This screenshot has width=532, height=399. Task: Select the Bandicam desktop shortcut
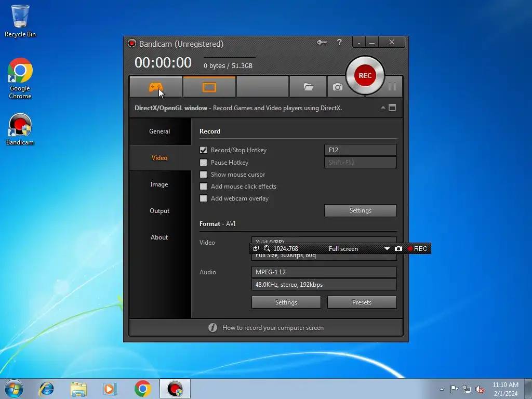20,129
